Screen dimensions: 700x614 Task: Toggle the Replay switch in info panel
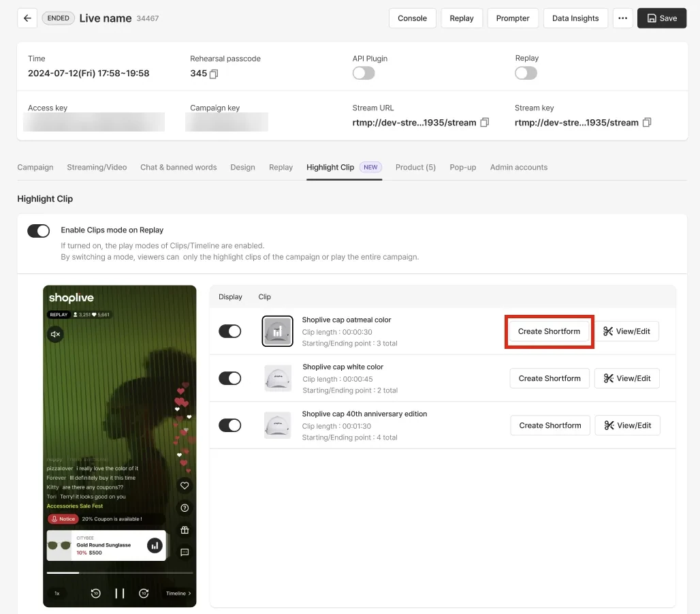click(526, 73)
